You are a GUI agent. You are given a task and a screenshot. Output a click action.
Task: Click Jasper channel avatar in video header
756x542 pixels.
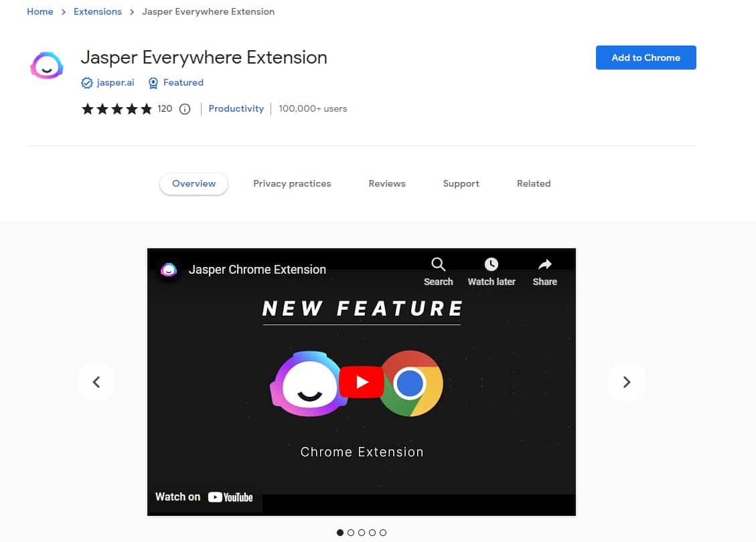pos(169,270)
